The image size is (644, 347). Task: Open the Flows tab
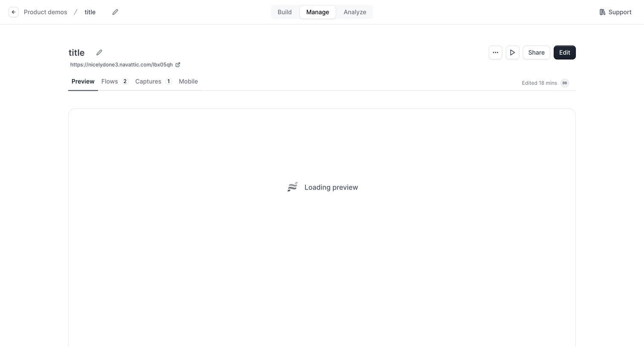pos(115,81)
